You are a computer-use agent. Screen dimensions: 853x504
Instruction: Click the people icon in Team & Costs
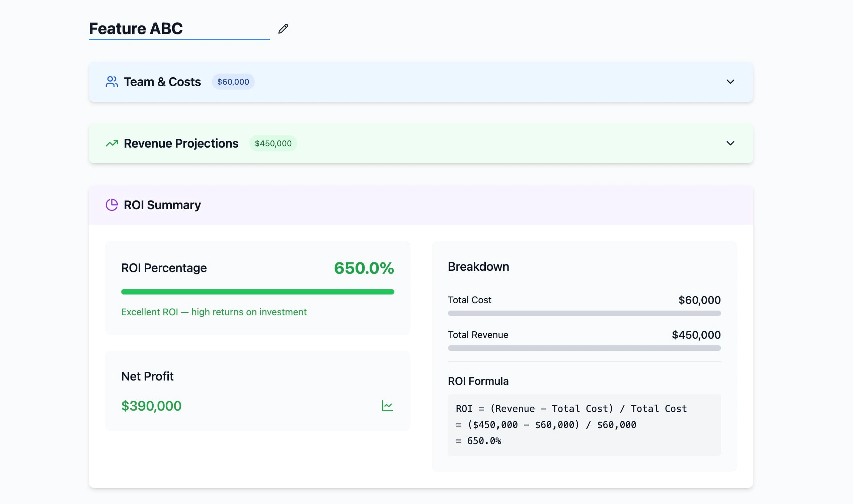(111, 82)
